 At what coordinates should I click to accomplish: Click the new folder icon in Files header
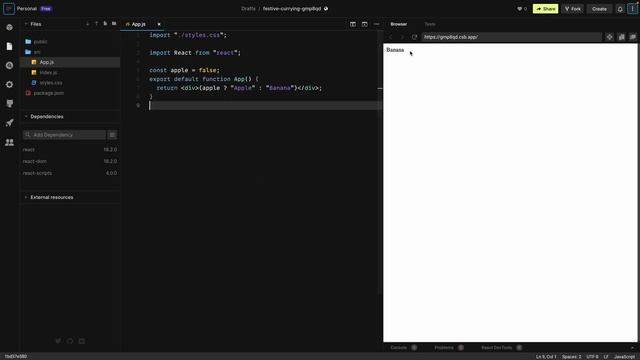114,24
